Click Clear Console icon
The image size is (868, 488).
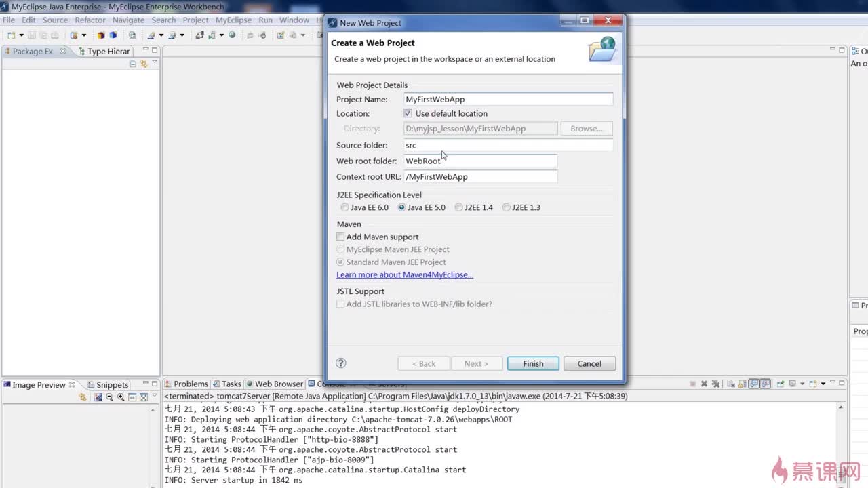[x=730, y=384]
